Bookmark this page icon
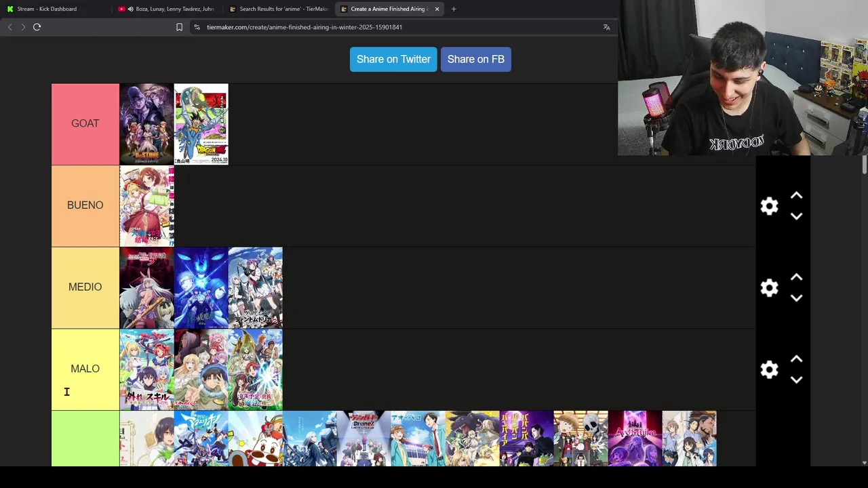This screenshot has width=868, height=488. coord(179,27)
